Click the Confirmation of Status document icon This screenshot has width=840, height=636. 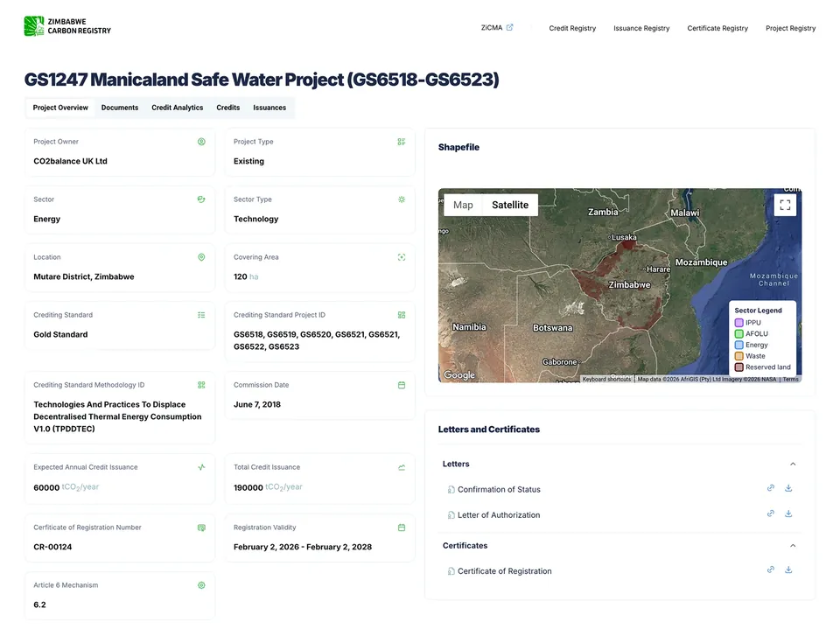pos(451,489)
